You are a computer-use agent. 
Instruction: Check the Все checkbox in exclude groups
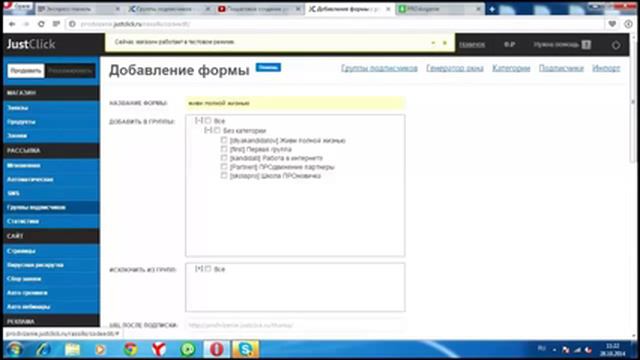pos(208,269)
